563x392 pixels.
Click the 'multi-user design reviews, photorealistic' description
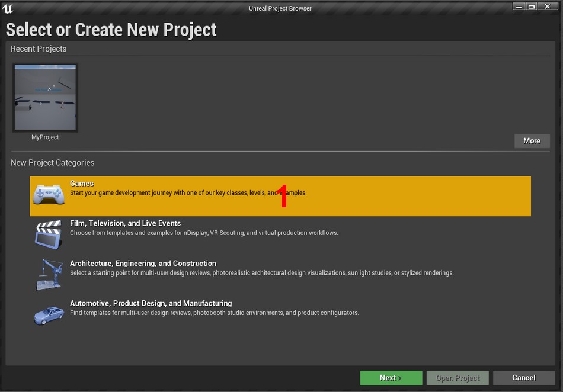(x=262, y=273)
